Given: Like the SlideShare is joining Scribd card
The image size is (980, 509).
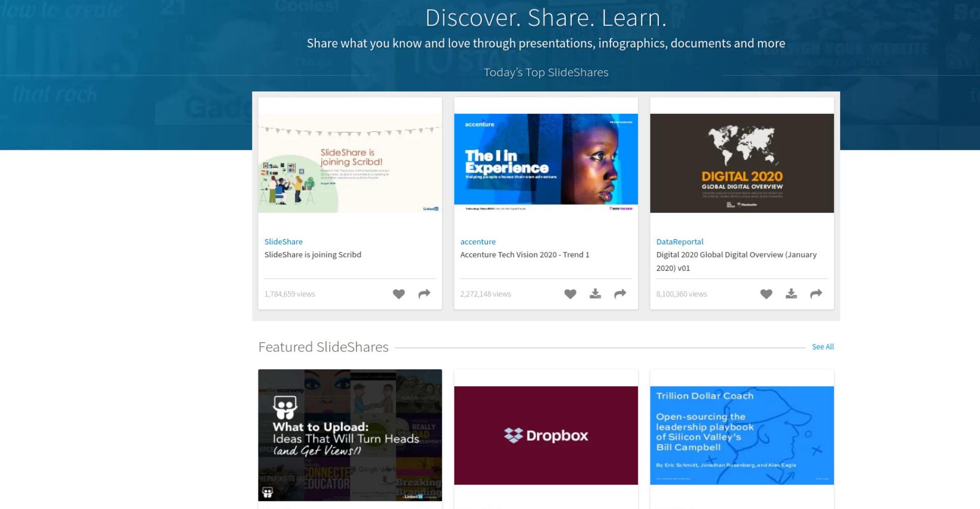Looking at the screenshot, I should pyautogui.click(x=399, y=294).
